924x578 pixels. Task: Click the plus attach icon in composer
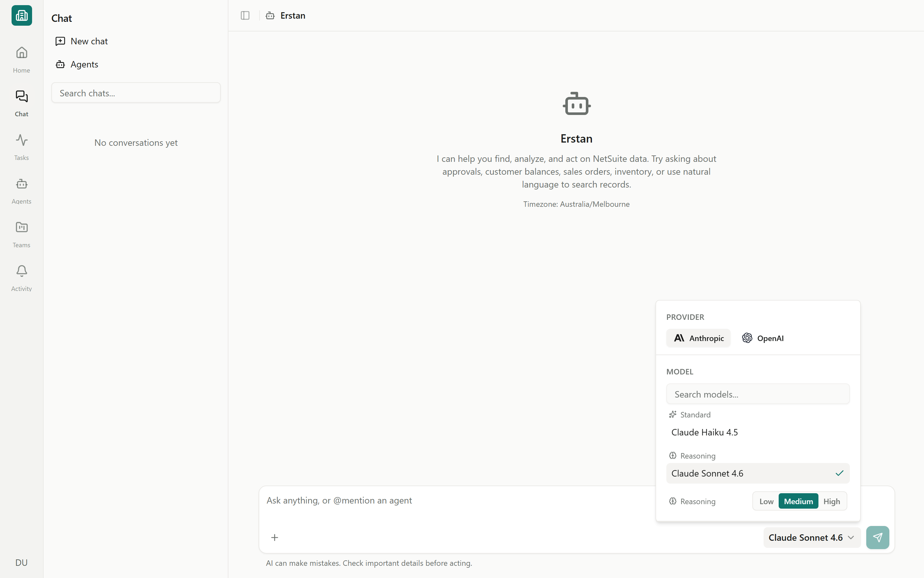[275, 538]
